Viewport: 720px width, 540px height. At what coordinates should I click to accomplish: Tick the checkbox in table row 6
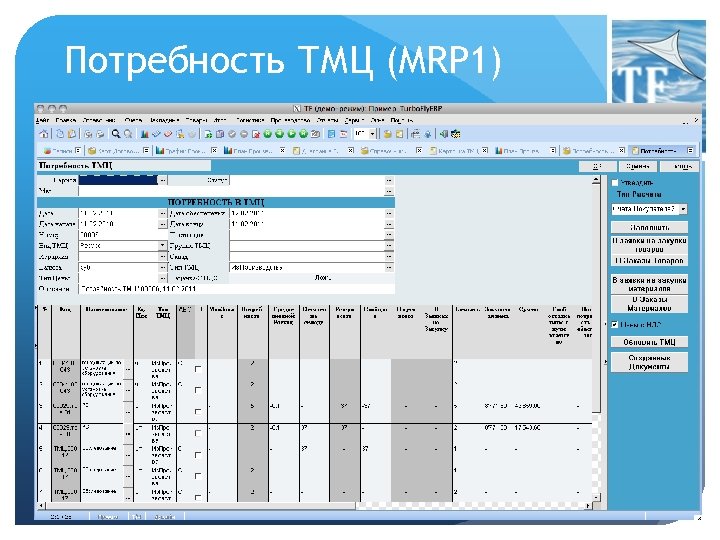click(x=198, y=476)
